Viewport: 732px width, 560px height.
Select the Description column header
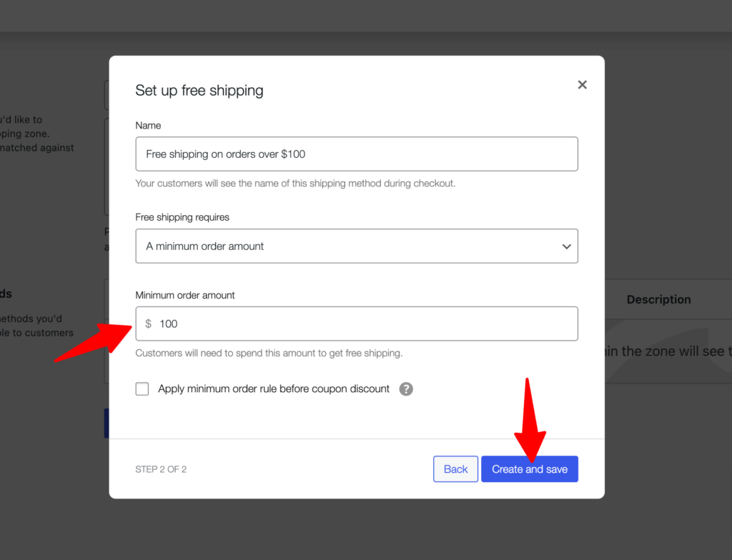(658, 299)
